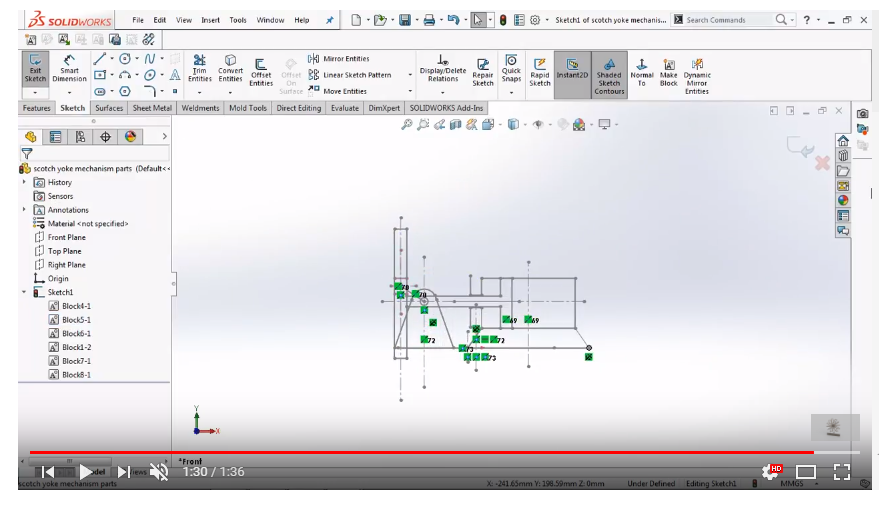Image resolution: width=879 pixels, height=505 pixels.
Task: Choose the Trim Entities tool
Action: [x=200, y=69]
